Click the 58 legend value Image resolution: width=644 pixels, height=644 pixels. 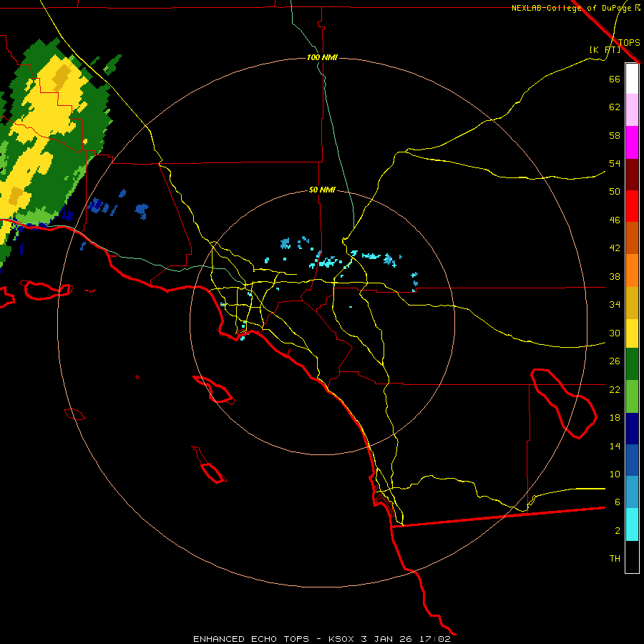[x=615, y=135]
